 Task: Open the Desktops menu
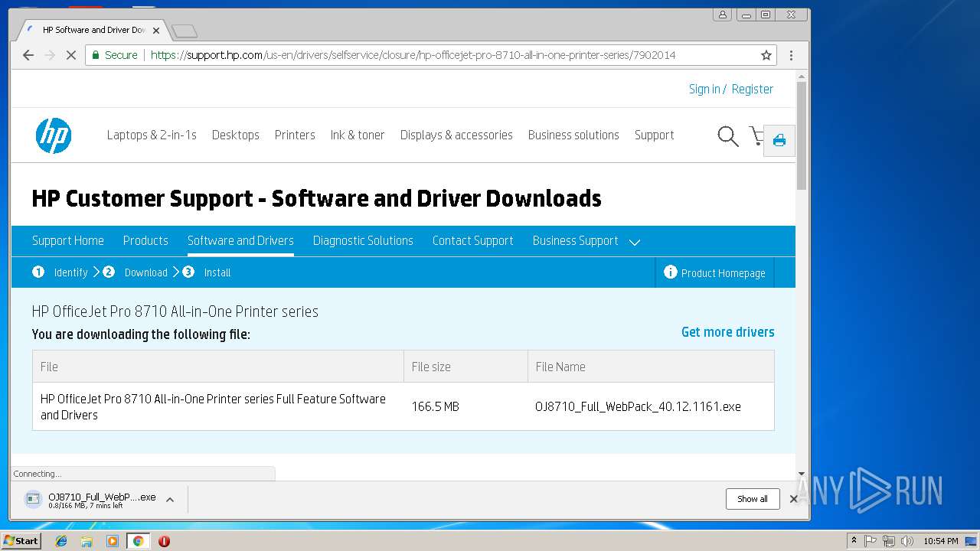point(236,135)
